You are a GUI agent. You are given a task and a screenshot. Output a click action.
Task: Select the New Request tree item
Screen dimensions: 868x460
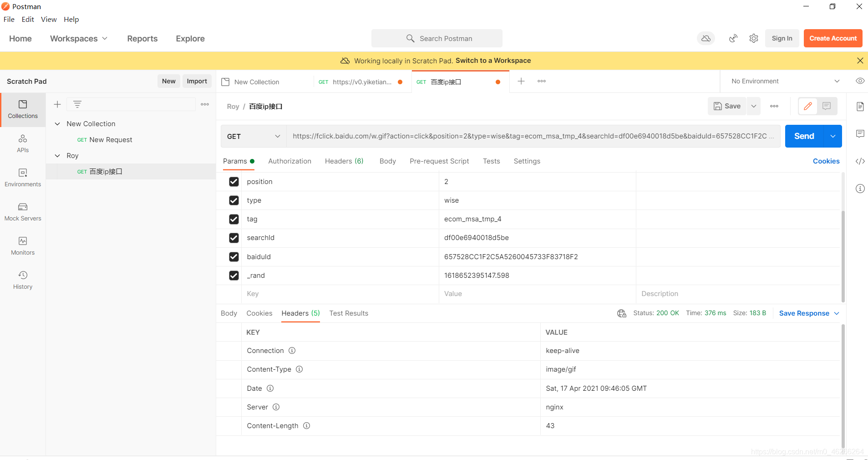point(111,140)
